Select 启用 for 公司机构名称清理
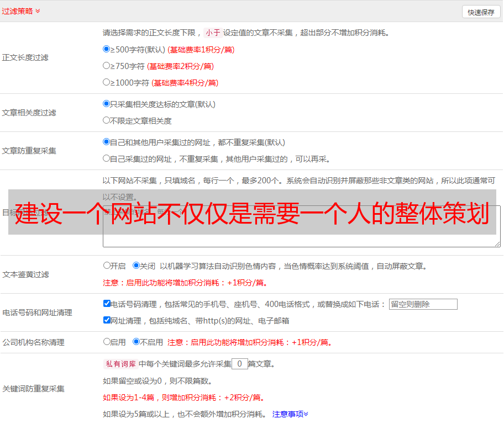 click(x=107, y=342)
